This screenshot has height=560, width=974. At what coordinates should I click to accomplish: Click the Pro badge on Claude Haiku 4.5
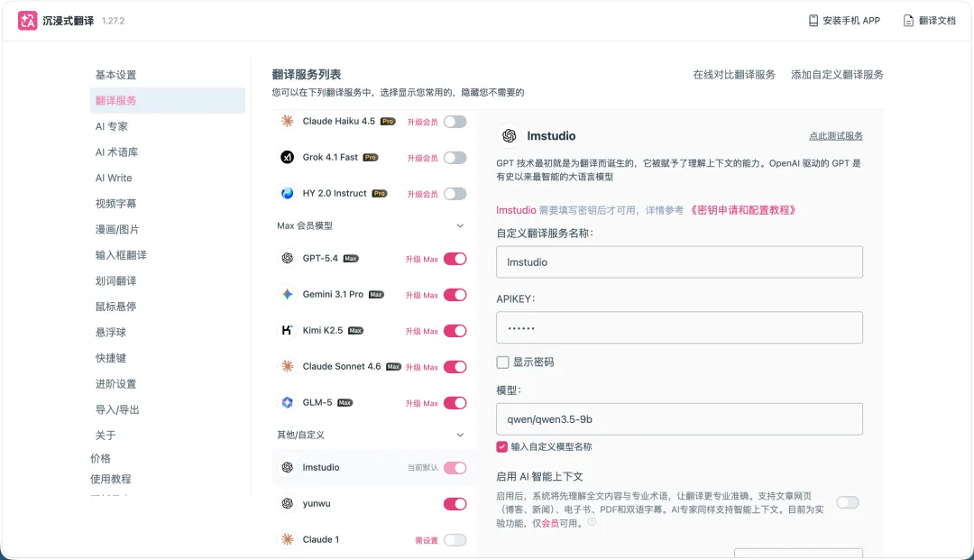(388, 122)
